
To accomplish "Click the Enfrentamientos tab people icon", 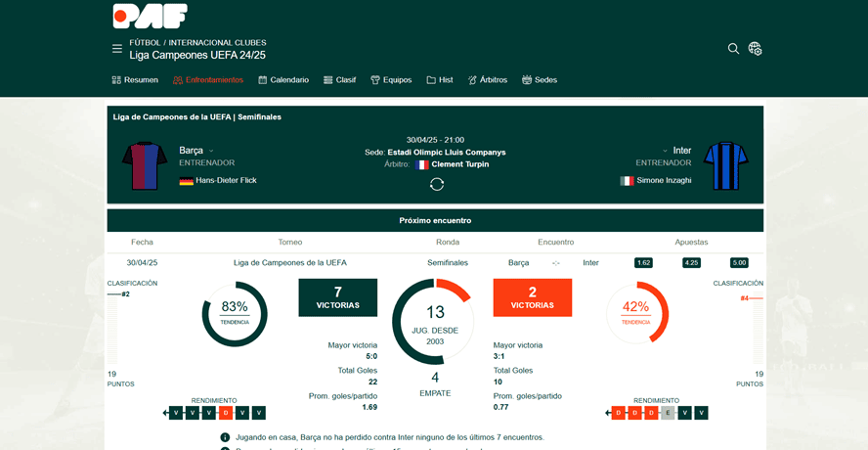I will point(178,80).
